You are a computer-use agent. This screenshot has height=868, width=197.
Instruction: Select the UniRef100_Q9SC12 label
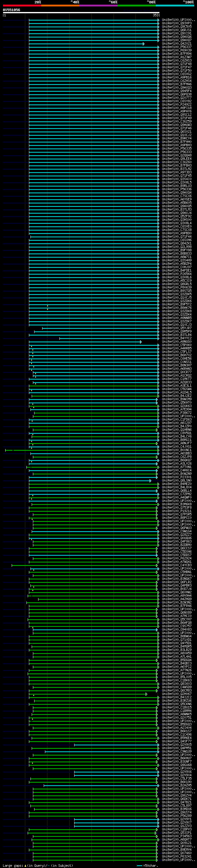[177, 115]
